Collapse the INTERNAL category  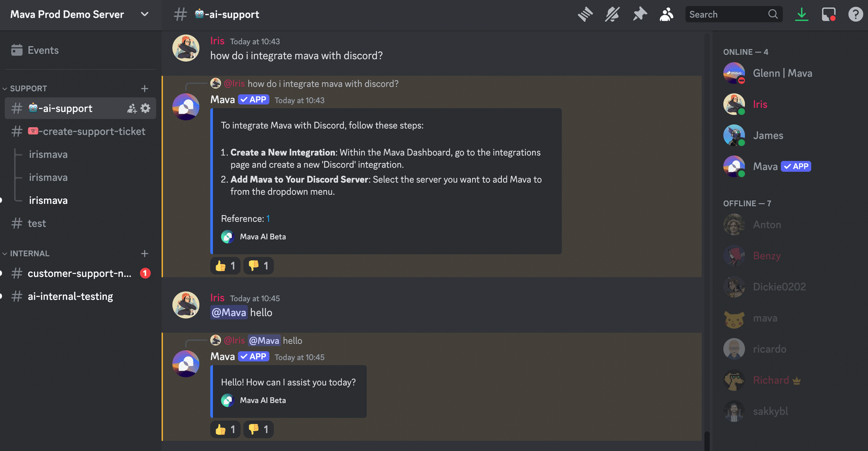coord(30,253)
